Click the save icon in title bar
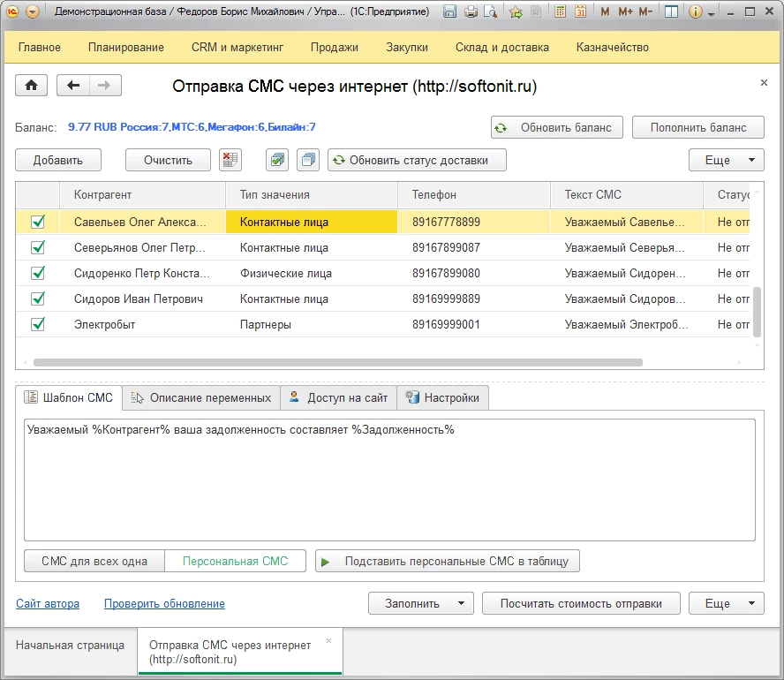Screen dimensions: 784x680 [x=450, y=12]
